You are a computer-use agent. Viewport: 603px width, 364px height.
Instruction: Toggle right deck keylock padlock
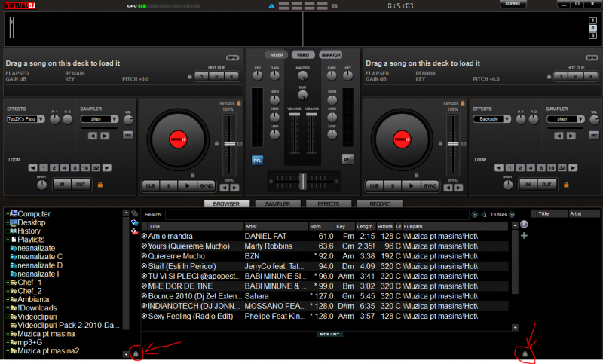463,103
